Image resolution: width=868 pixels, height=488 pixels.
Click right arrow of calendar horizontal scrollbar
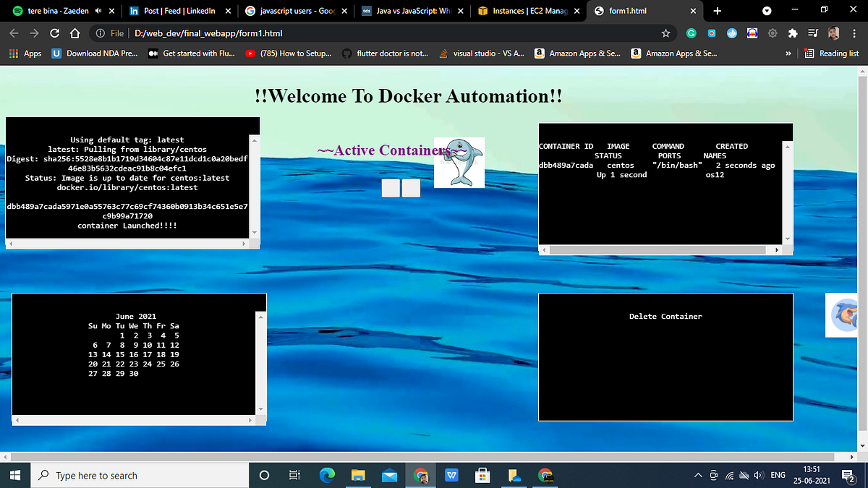pyautogui.click(x=252, y=419)
